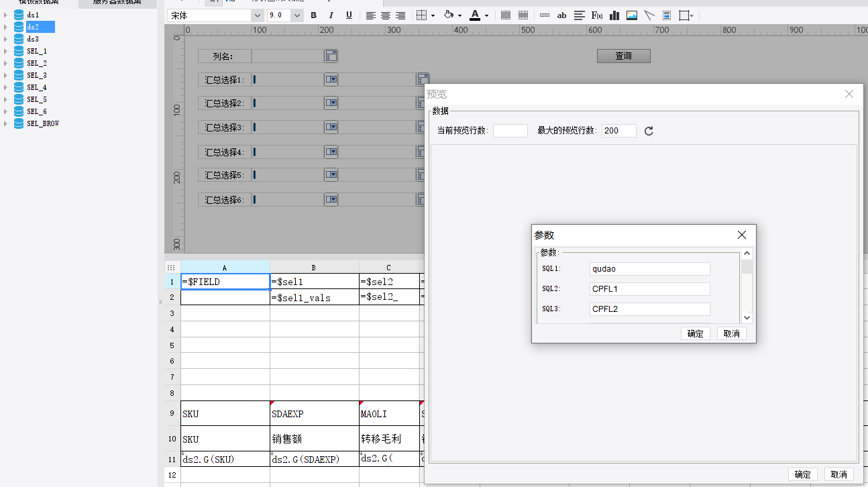Screen dimensions: 868x487
Task: Click scroll-down arrow in 参数 dialog
Action: pyautogui.click(x=747, y=318)
